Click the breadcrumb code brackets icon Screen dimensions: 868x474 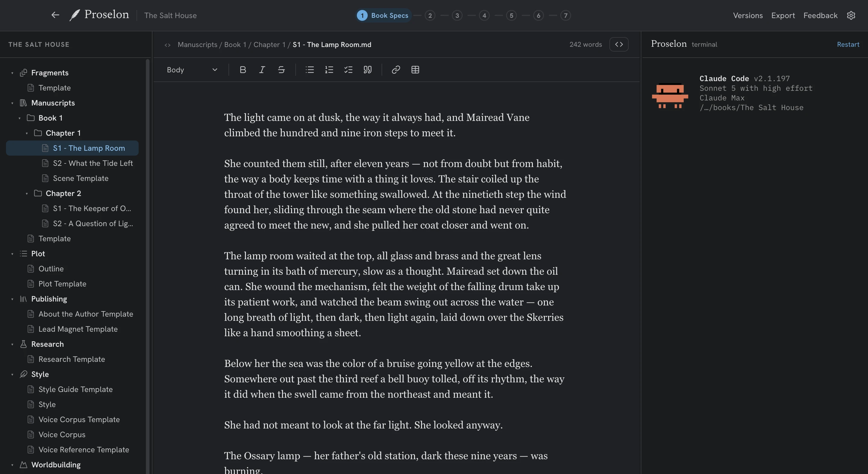(168, 45)
